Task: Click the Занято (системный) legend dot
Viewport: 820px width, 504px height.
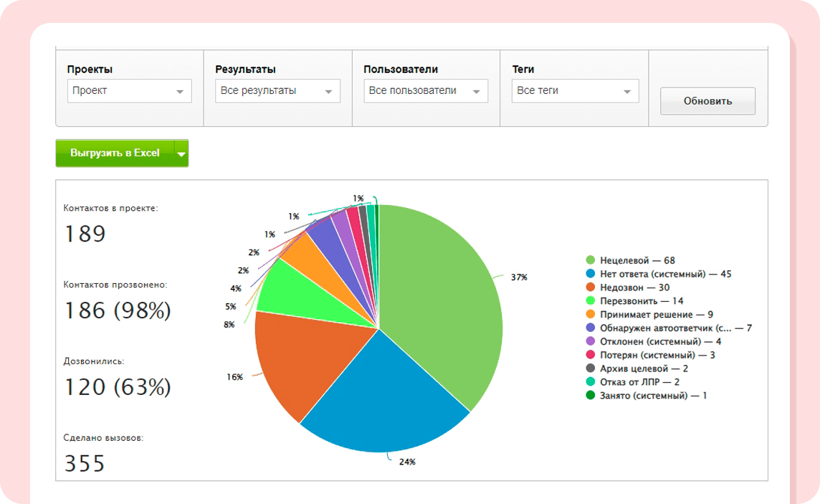Action: tap(591, 395)
